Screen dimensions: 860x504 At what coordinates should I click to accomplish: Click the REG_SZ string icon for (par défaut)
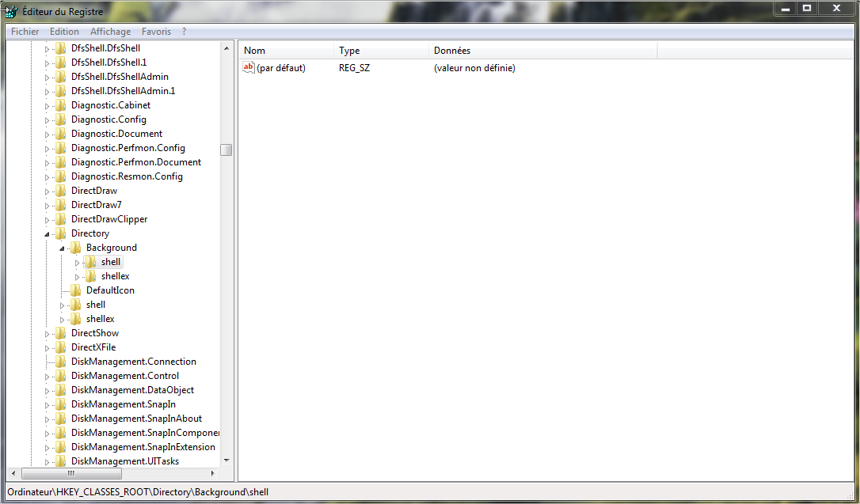tap(249, 68)
